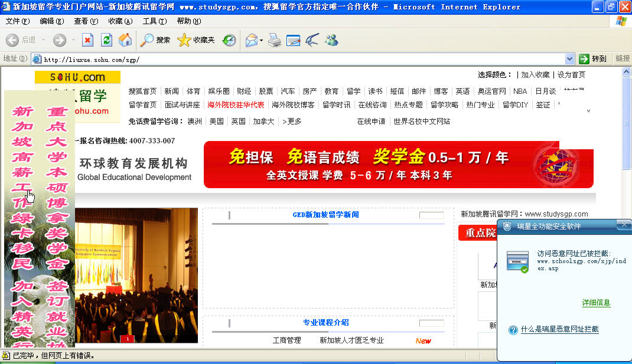The image size is (632, 364).
Task: Open the 奥运官网 link
Action: (x=491, y=91)
